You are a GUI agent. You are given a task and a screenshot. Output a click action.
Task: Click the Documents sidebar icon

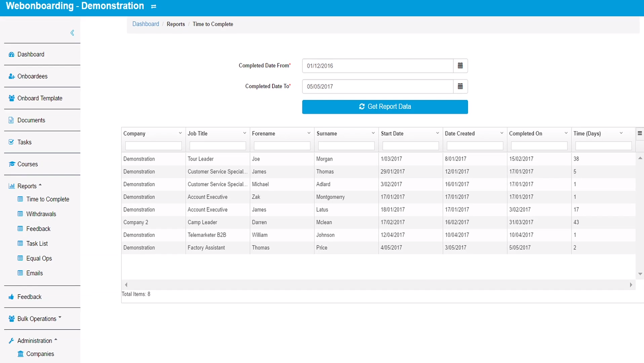click(x=11, y=120)
